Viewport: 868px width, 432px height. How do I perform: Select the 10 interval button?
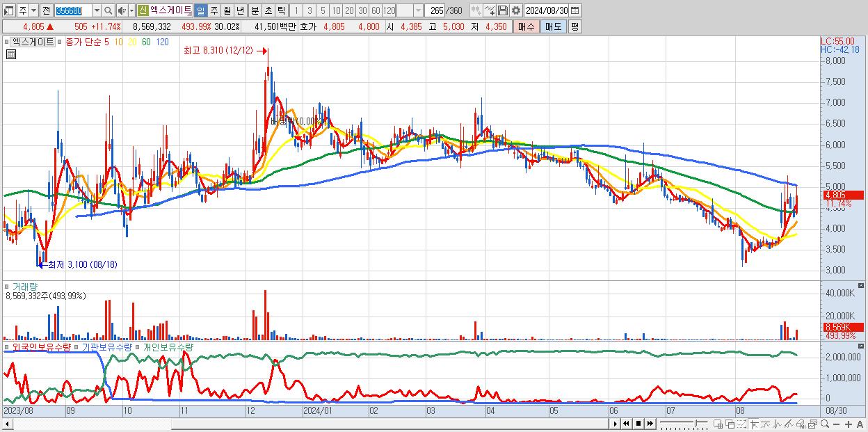(336, 10)
